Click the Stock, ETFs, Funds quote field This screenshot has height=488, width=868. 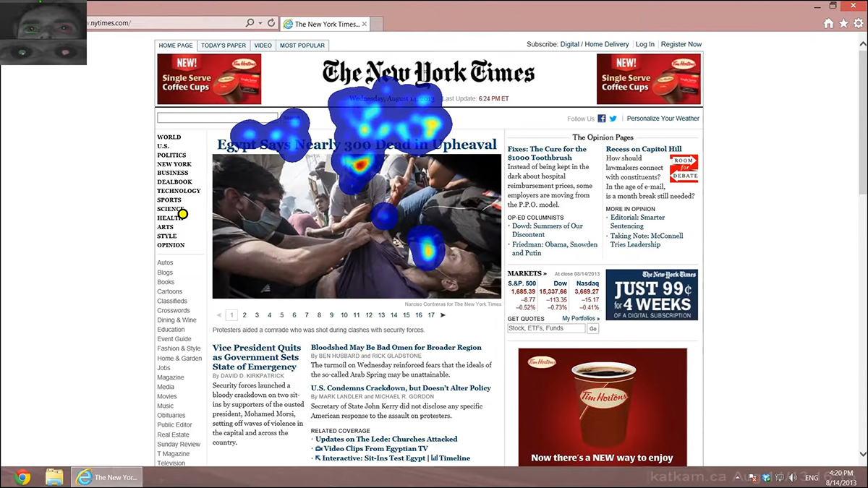point(546,328)
